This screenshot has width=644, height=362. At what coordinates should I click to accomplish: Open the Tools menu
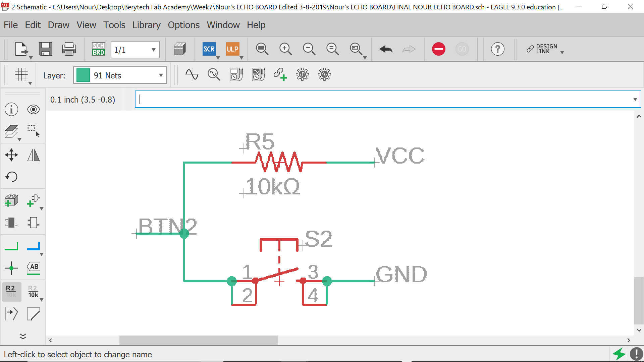[x=114, y=25]
